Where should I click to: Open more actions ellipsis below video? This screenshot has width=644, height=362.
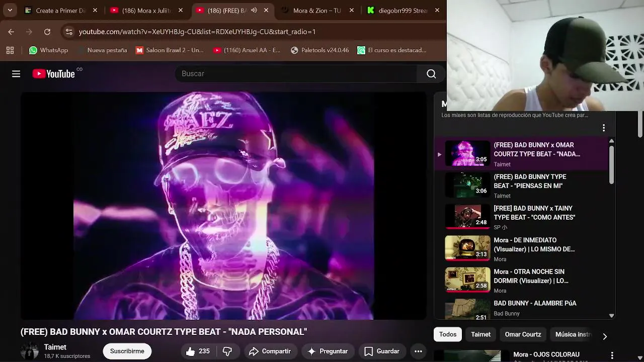(x=418, y=351)
